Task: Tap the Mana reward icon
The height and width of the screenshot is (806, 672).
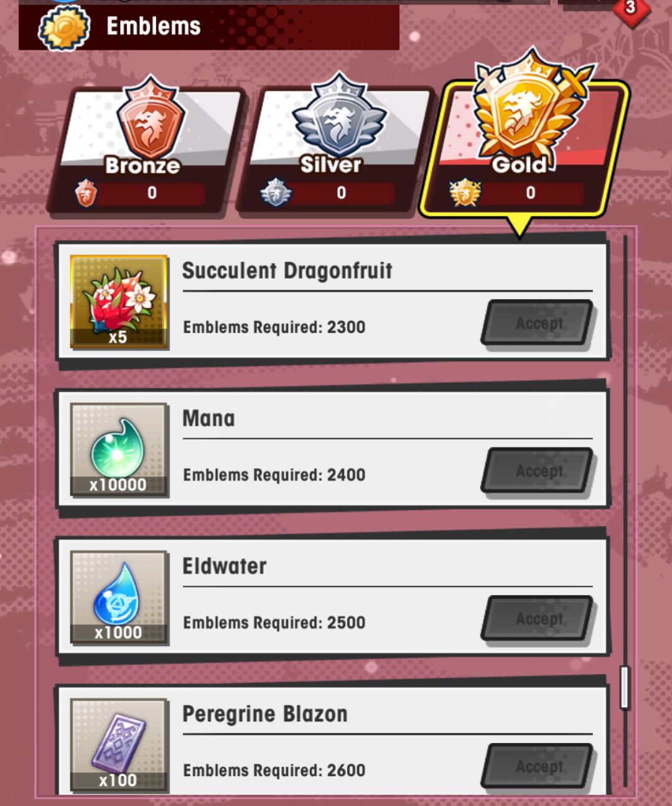Action: coord(119,449)
